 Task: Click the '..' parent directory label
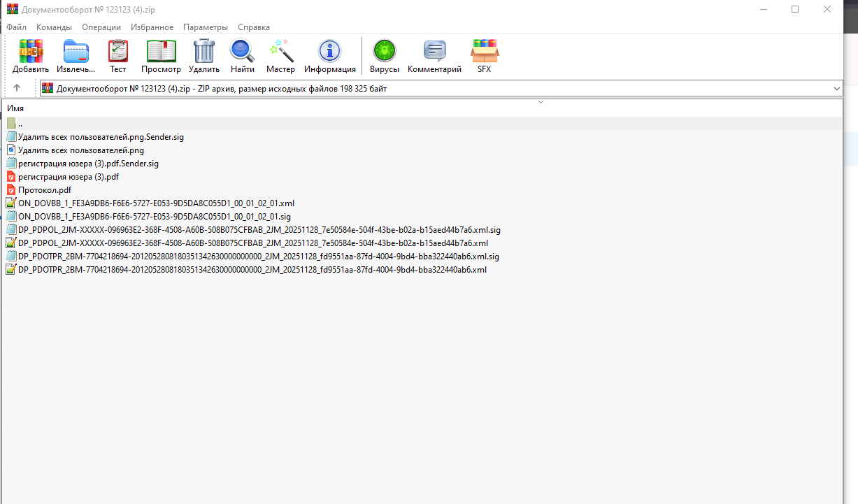[x=20, y=124]
